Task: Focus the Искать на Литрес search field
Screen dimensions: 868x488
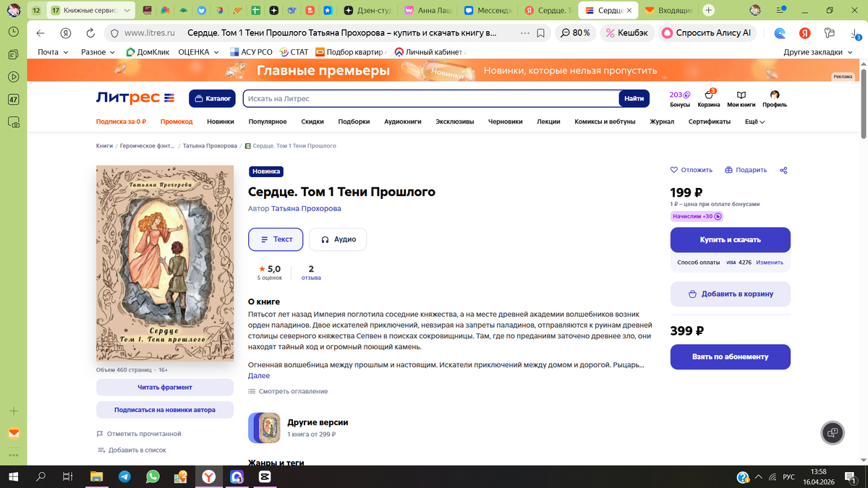Action: click(x=431, y=98)
